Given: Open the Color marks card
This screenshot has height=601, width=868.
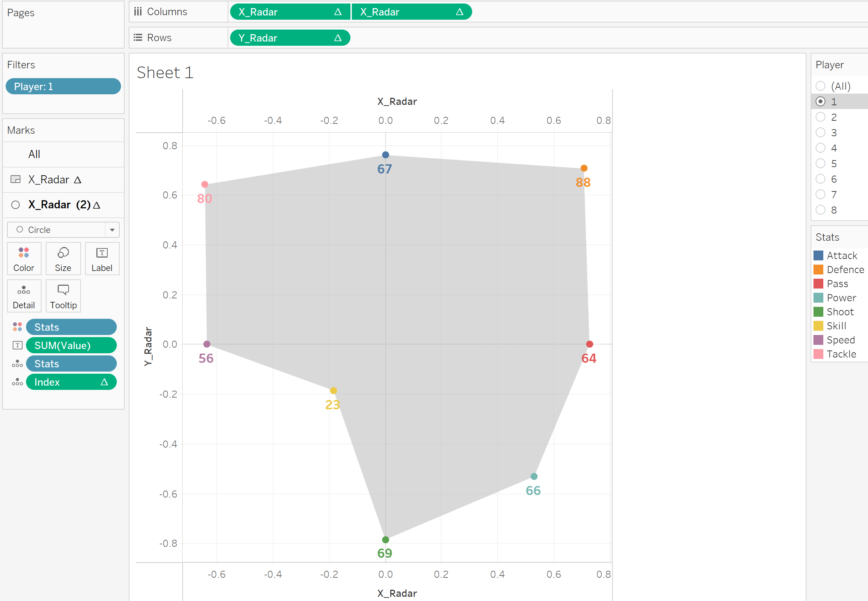Looking at the screenshot, I should pos(24,259).
